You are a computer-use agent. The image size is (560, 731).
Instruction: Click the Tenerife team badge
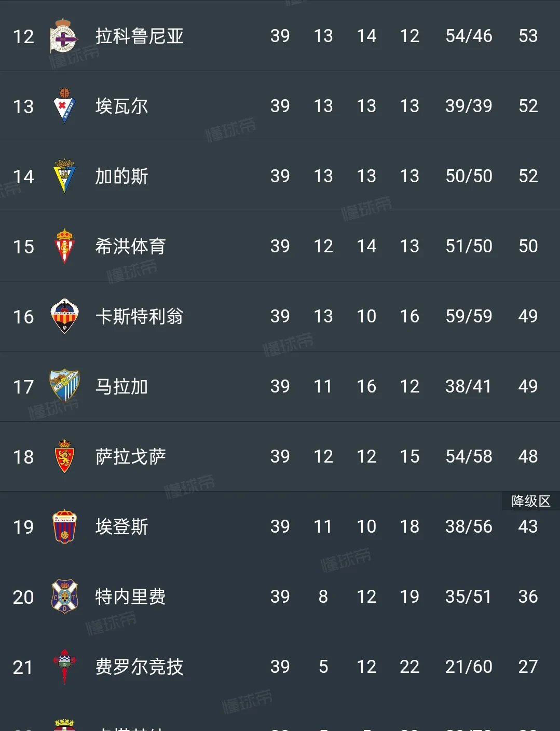[64, 597]
